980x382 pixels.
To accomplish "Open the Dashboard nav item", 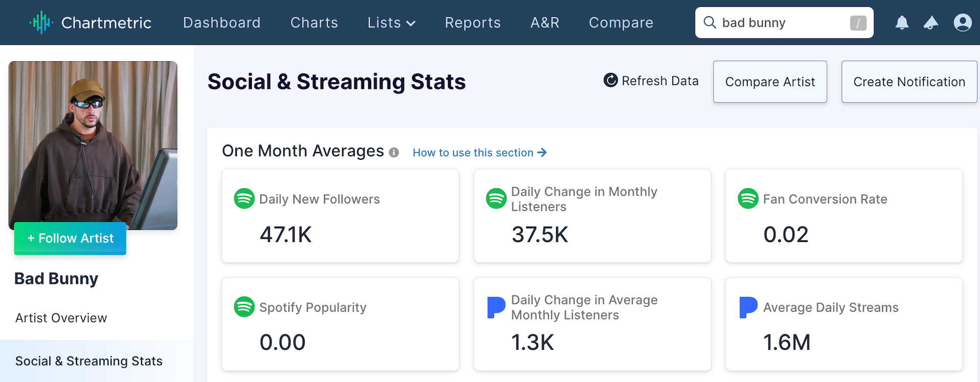I will point(222,22).
